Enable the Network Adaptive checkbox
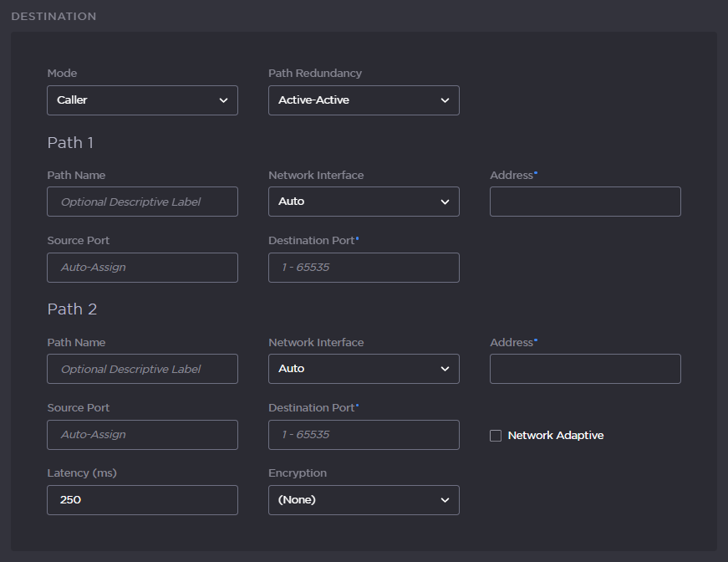 495,435
